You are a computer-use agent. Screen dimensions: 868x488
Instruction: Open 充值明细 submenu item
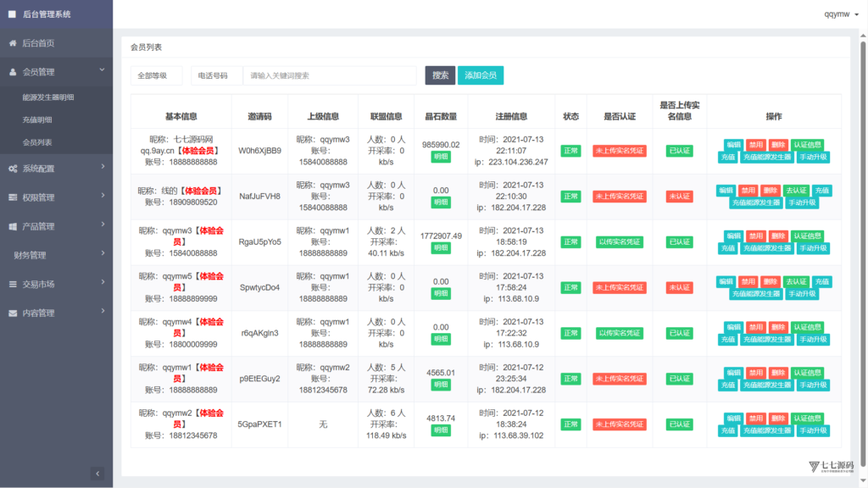click(x=37, y=120)
